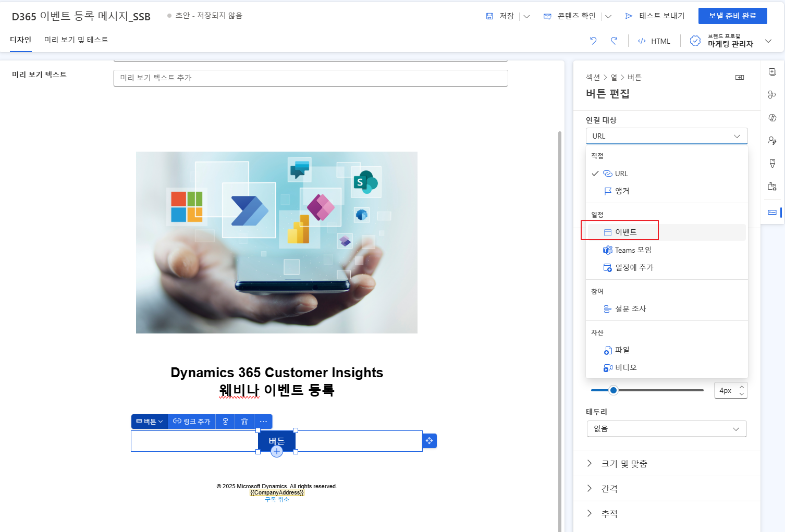
Task: Undo the last change
Action: coord(593,41)
